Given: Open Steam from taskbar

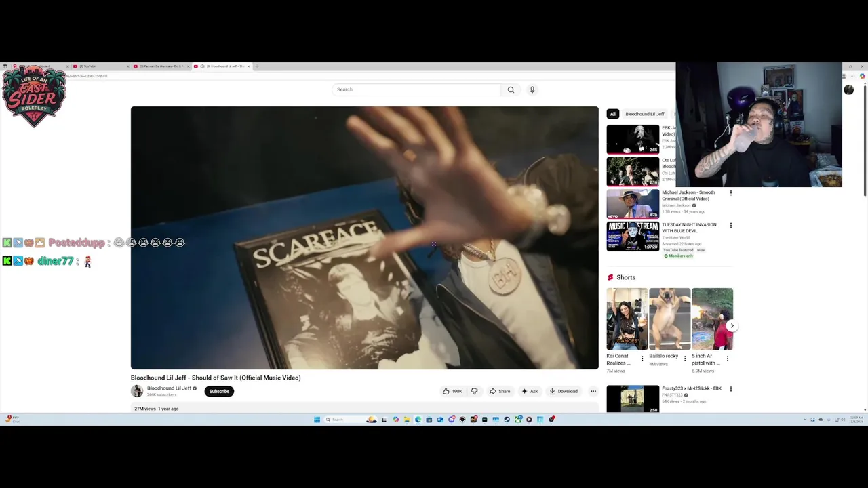Looking at the screenshot, I should [x=507, y=420].
